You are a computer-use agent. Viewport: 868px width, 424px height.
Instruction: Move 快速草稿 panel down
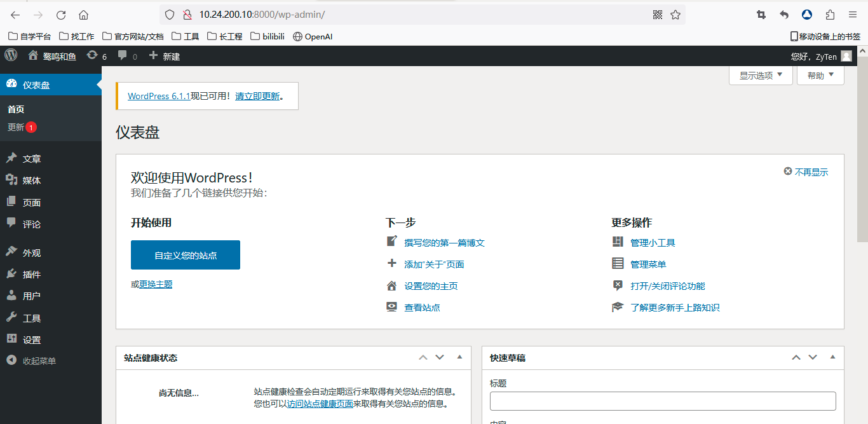point(813,357)
